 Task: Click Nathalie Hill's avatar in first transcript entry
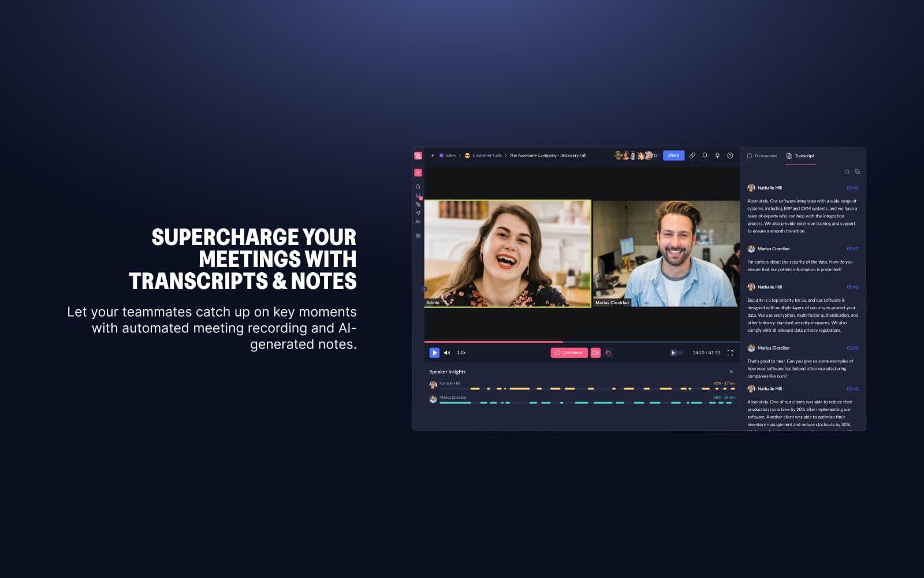tap(751, 188)
